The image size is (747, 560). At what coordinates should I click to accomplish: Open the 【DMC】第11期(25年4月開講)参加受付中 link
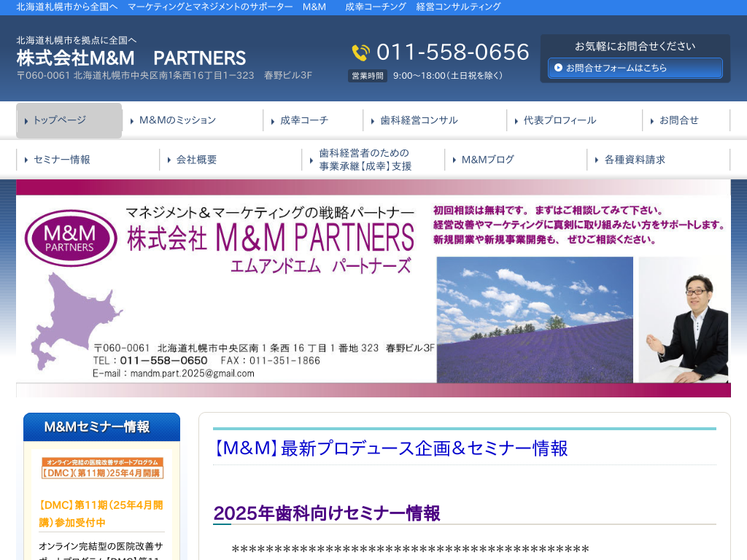(x=101, y=514)
